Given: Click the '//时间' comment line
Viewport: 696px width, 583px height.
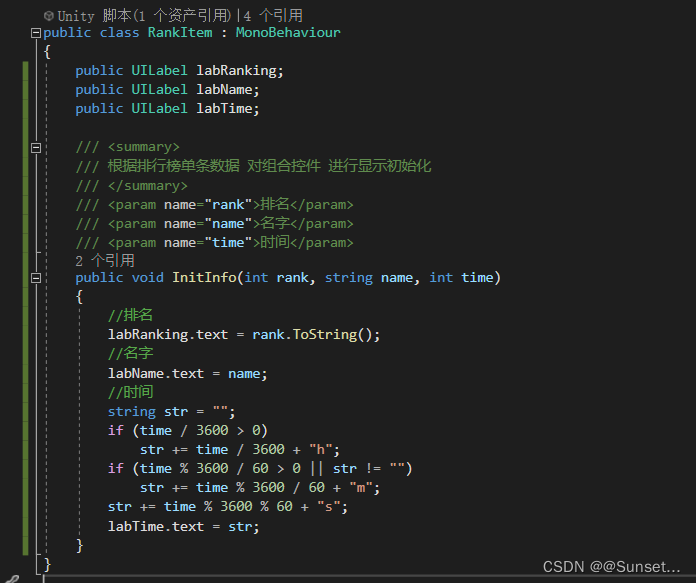Looking at the screenshot, I should (x=130, y=392).
